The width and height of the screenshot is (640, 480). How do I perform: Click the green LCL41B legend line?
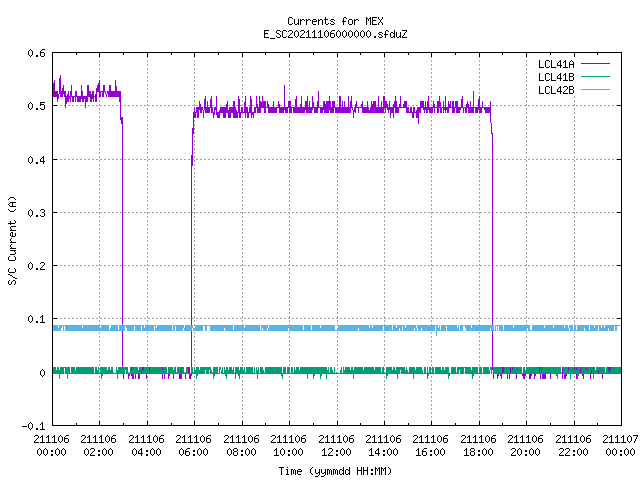(595, 76)
